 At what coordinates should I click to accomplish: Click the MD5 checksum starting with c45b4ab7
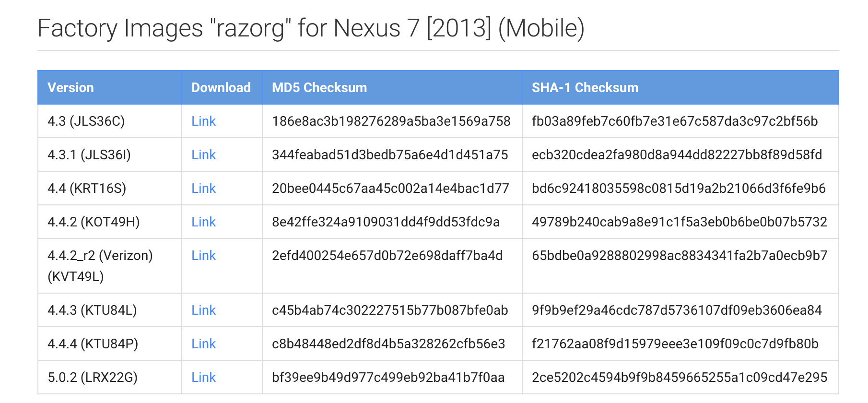click(389, 310)
